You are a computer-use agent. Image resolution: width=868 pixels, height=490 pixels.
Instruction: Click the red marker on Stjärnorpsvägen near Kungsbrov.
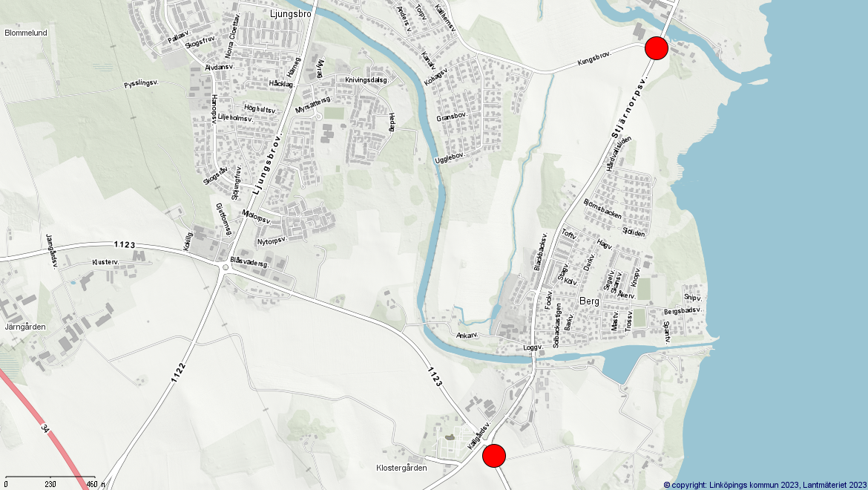(656, 48)
